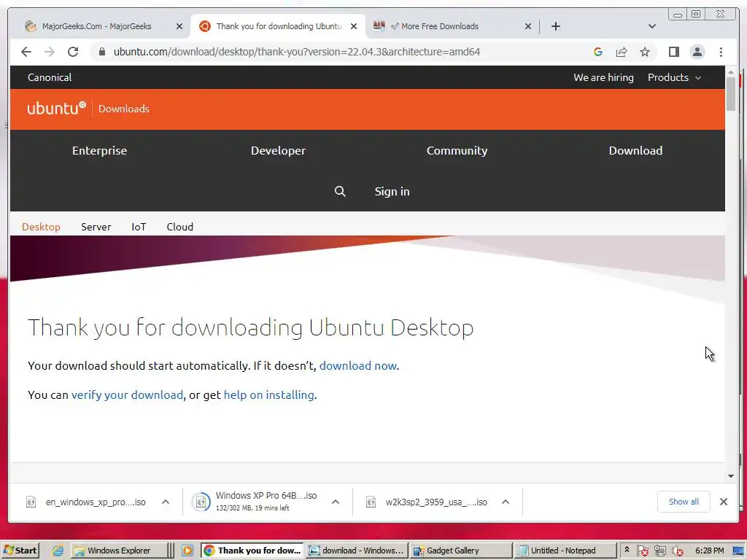Click the forward navigation arrow
This screenshot has height=560, width=747.
[x=50, y=52]
